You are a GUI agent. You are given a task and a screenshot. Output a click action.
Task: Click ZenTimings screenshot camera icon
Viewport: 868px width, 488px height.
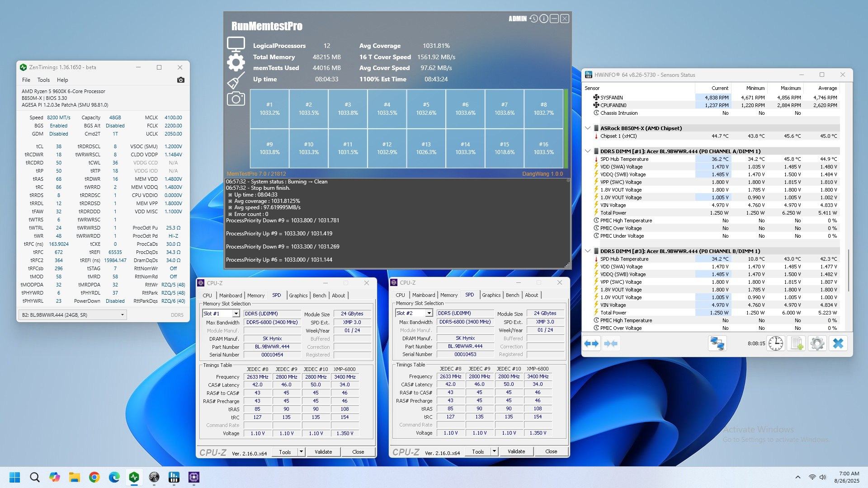180,80
